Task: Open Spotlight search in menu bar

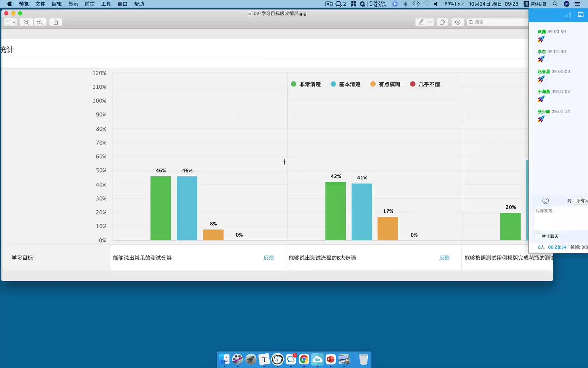Action: pos(555,4)
